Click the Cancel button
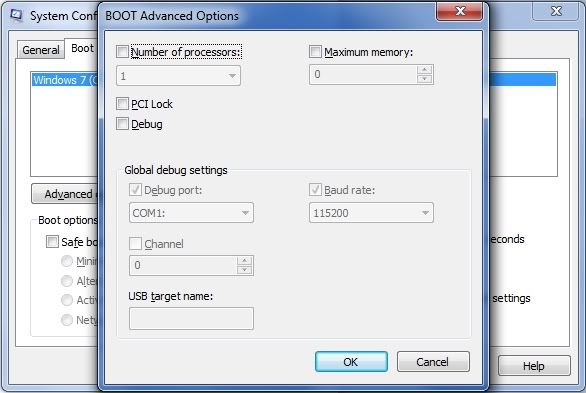This screenshot has width=586, height=393. click(433, 362)
